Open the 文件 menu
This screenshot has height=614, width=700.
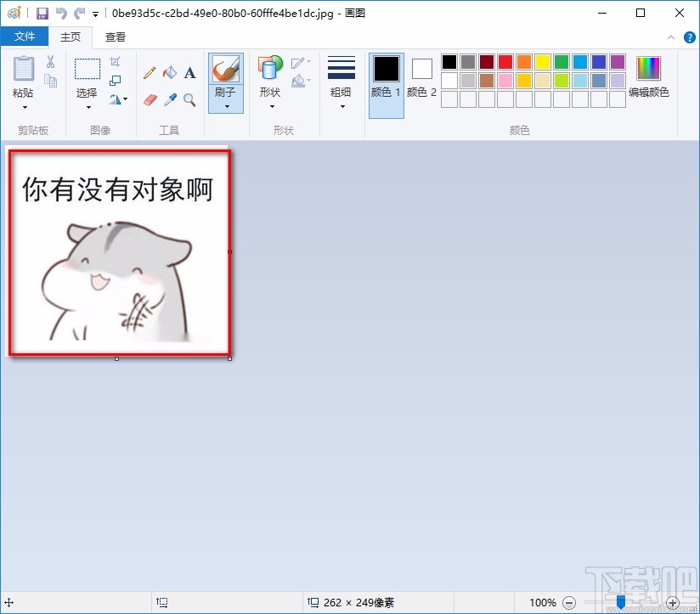pyautogui.click(x=25, y=37)
